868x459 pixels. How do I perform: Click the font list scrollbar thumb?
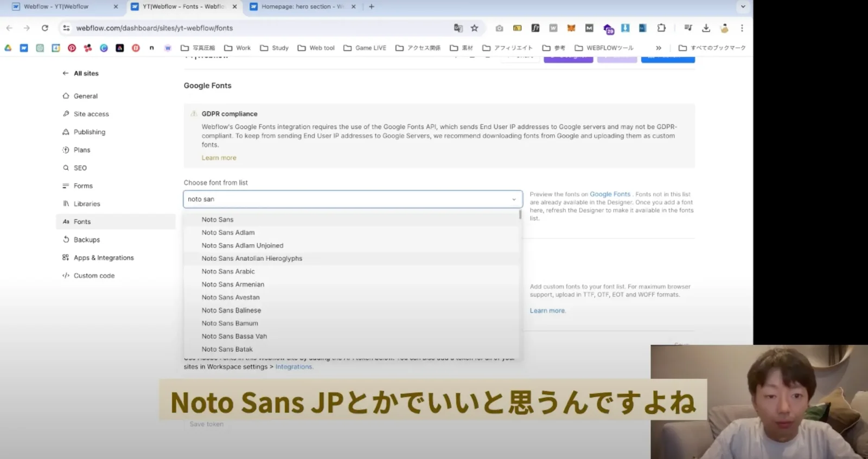[520, 215]
